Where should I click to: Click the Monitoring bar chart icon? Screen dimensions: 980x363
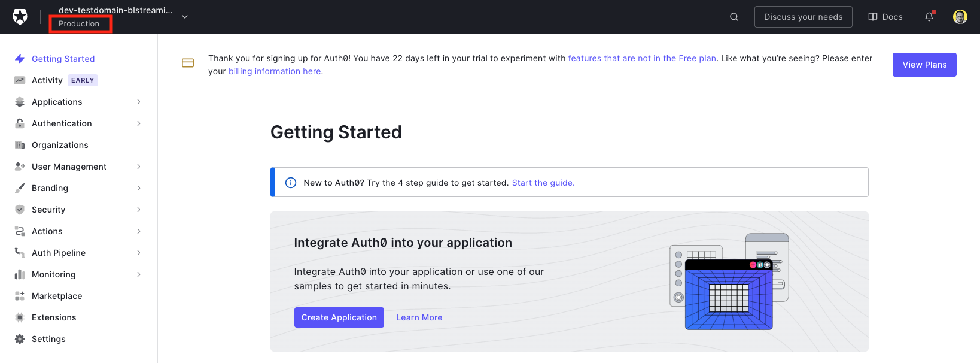coord(20,274)
